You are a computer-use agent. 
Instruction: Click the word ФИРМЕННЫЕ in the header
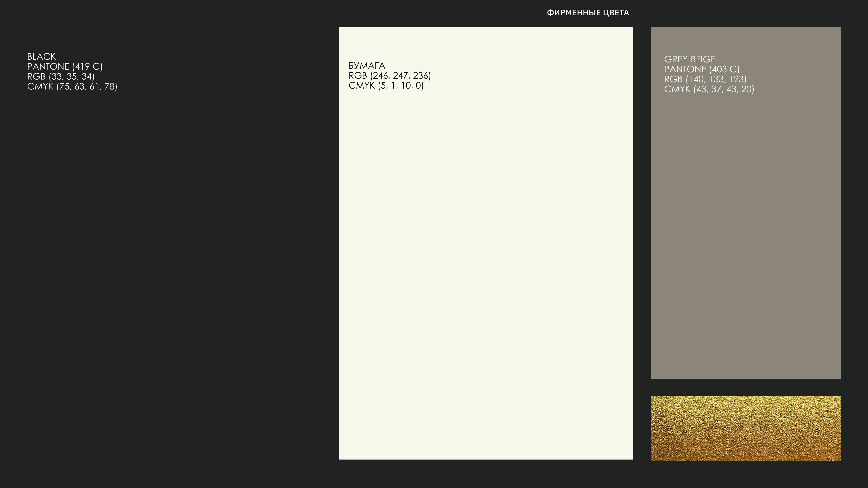[x=573, y=13]
